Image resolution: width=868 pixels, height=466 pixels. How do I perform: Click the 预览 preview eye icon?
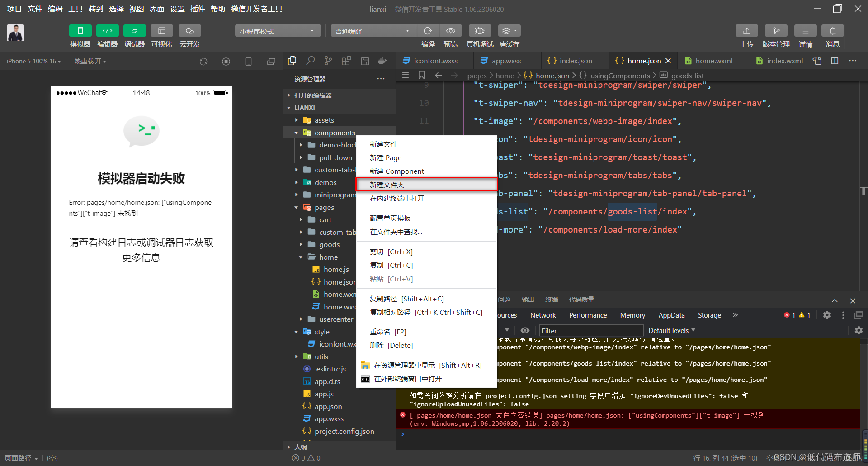(451, 31)
